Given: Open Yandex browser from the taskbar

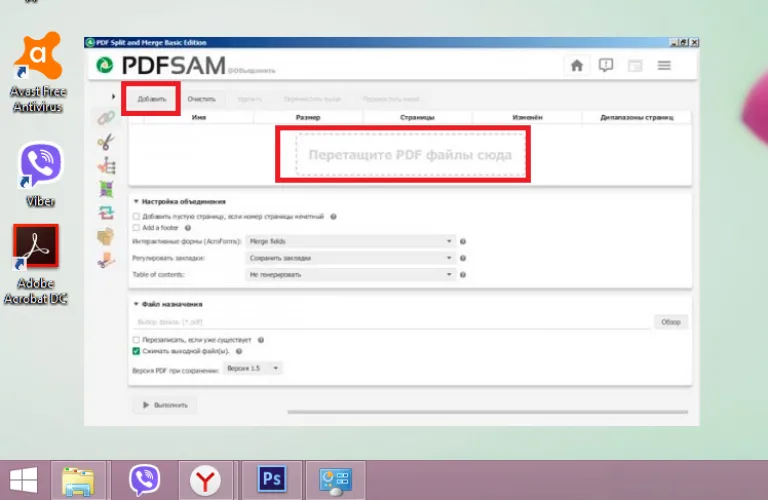Looking at the screenshot, I should click(205, 480).
